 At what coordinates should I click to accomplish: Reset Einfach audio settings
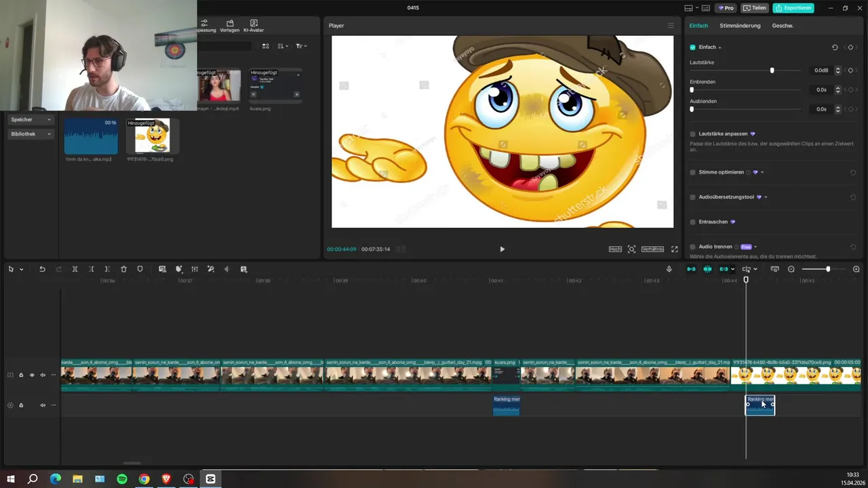point(835,47)
